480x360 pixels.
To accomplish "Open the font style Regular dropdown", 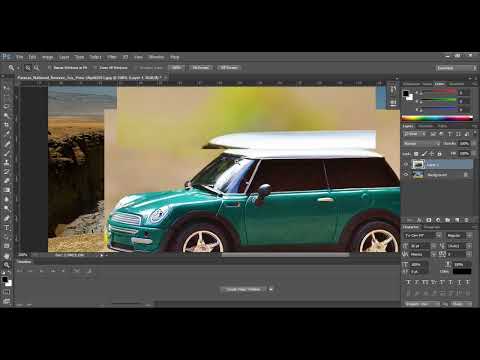I will click(x=459, y=236).
